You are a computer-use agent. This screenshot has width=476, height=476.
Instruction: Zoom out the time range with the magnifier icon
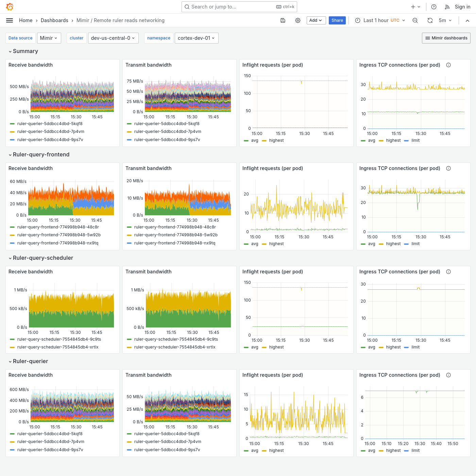point(415,20)
